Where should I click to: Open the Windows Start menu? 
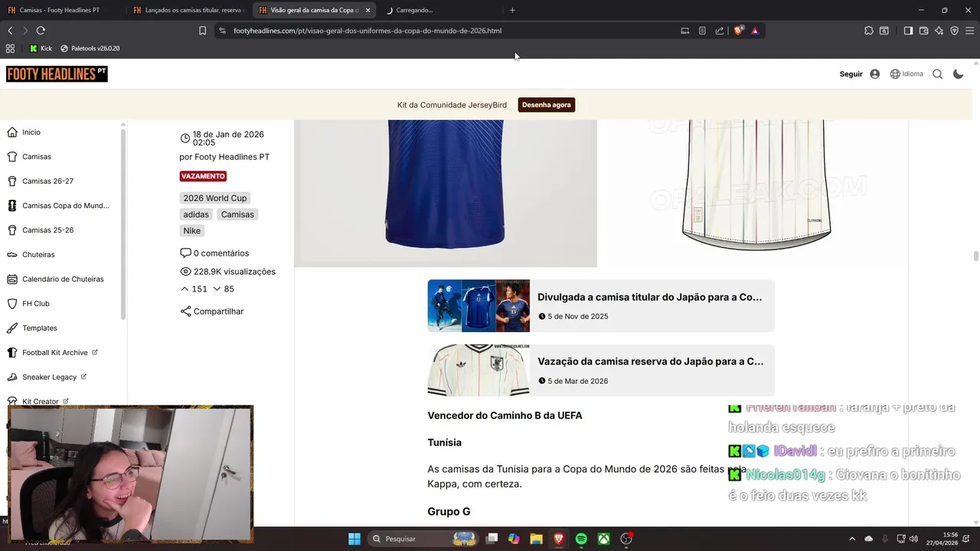tap(354, 539)
